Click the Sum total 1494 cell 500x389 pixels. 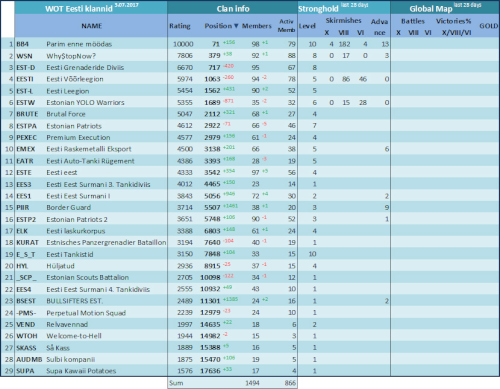click(x=252, y=383)
